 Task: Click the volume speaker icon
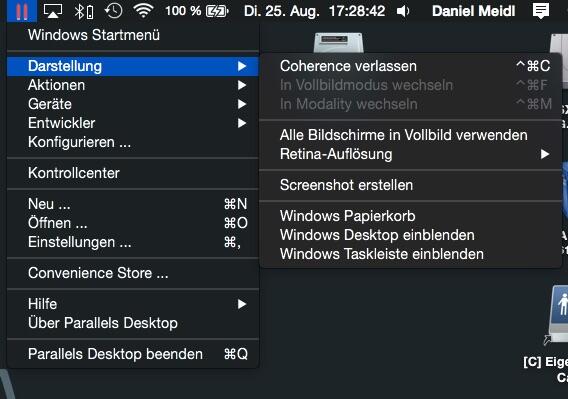403,11
